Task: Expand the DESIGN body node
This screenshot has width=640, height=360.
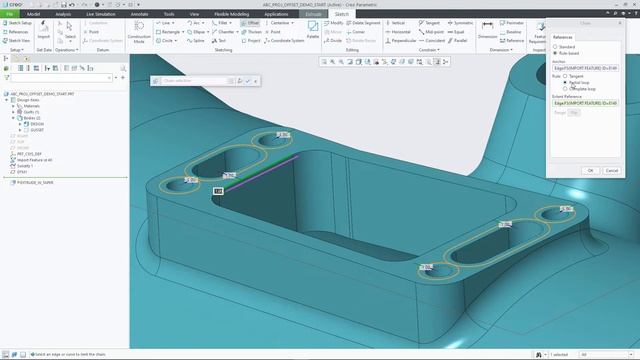Action: 20,124
